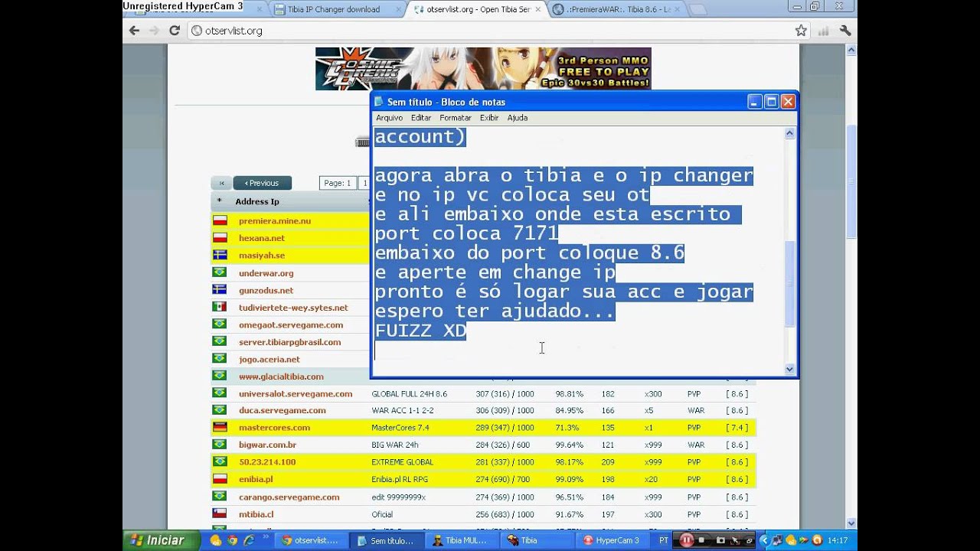Click the Address Ip column header
Screen dimensions: 980x551
coord(257,201)
